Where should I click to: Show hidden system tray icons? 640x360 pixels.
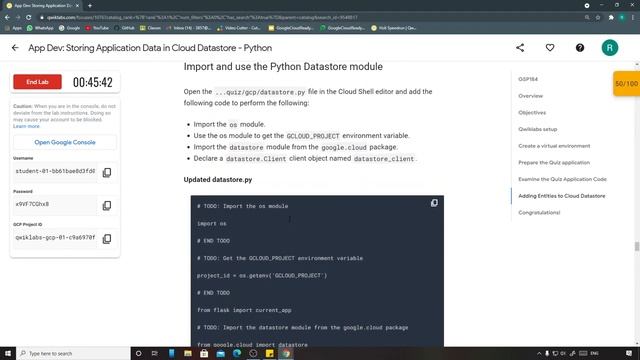[x=539, y=353]
